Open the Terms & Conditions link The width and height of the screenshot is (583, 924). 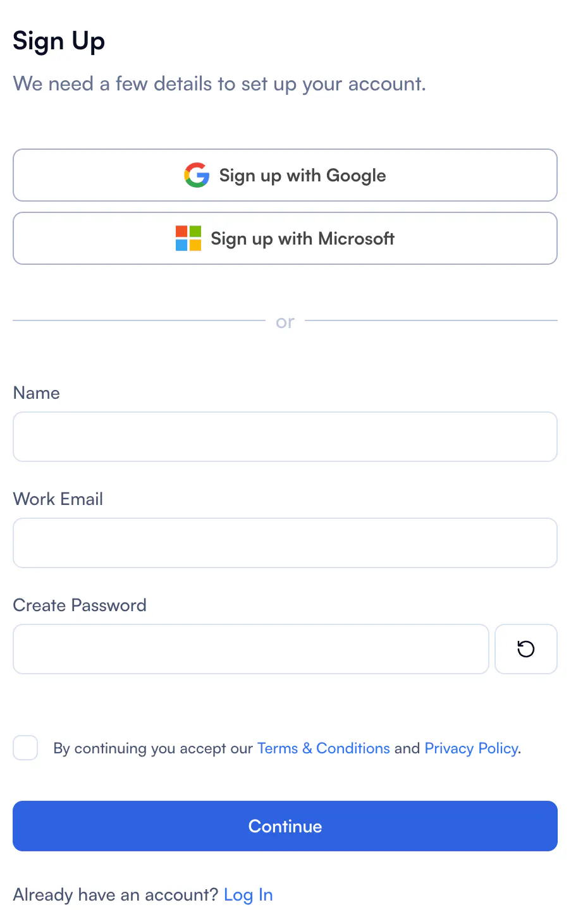tap(323, 748)
